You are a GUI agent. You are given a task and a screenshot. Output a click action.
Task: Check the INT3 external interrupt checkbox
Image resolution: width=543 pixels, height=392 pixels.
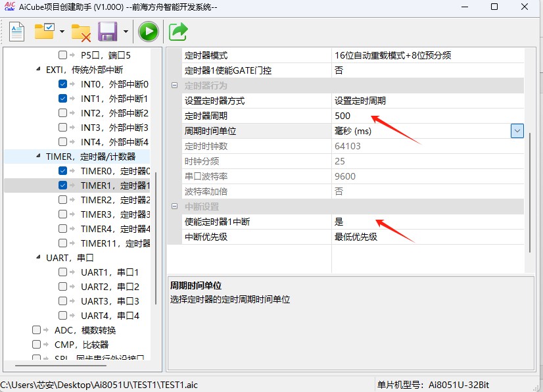[x=62, y=127]
